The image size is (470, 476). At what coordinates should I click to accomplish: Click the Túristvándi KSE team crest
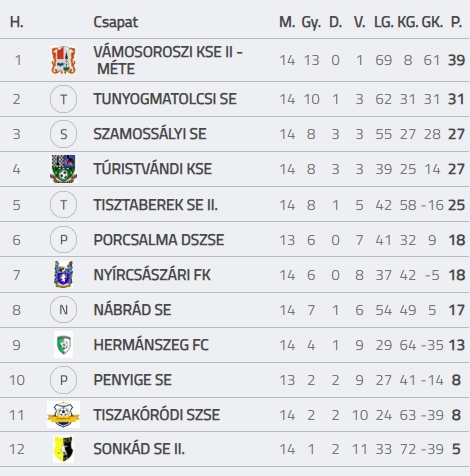63,169
